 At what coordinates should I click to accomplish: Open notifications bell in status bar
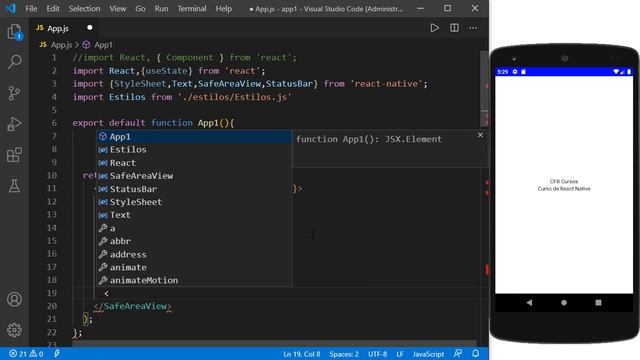point(476,353)
